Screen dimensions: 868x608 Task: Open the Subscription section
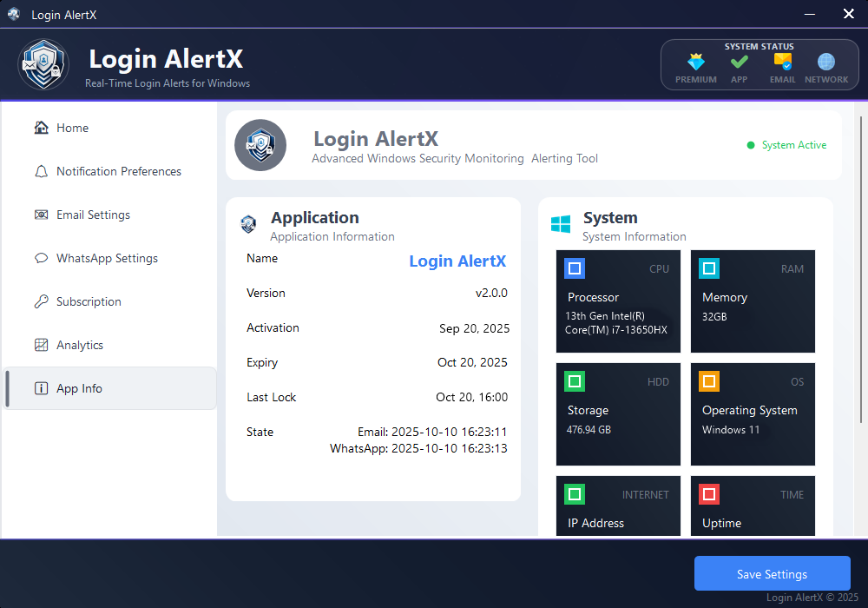click(x=109, y=301)
